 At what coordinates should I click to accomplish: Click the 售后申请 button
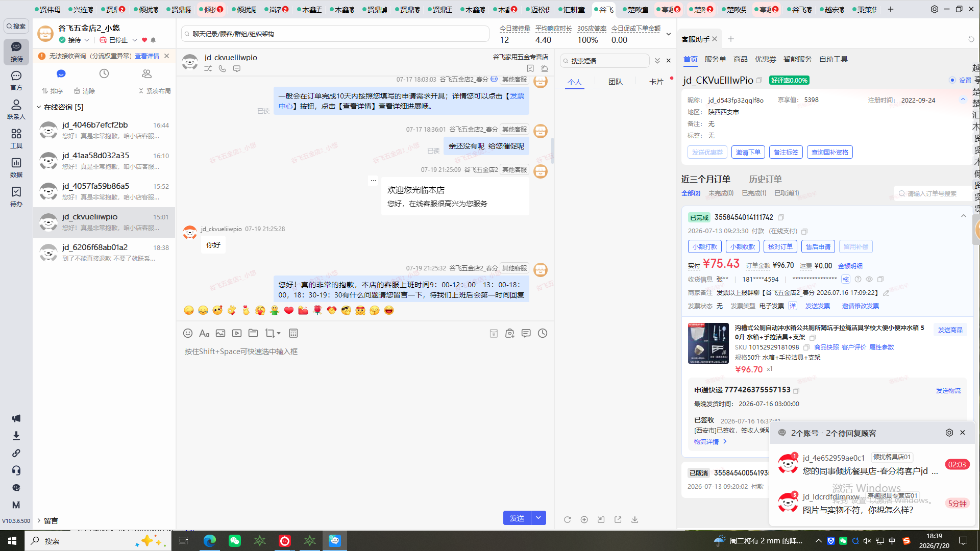818,246
